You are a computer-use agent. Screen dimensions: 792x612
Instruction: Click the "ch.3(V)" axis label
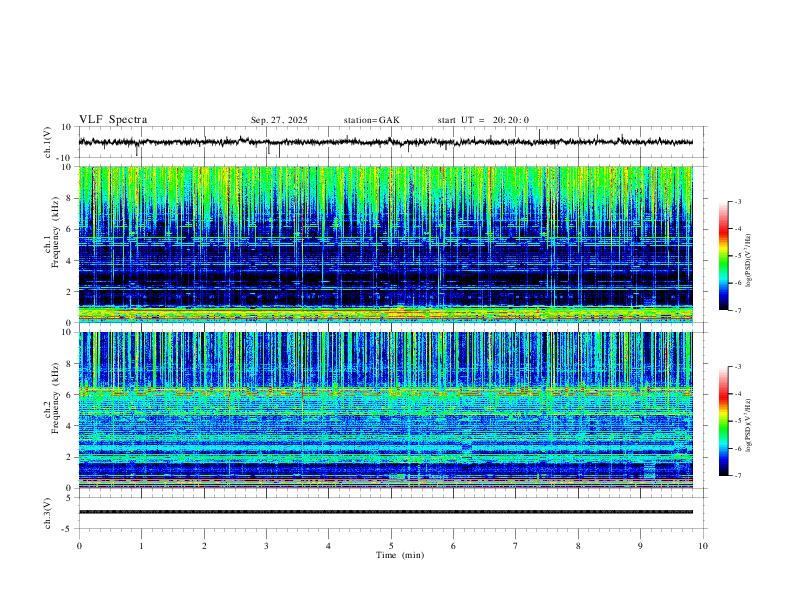(x=48, y=513)
